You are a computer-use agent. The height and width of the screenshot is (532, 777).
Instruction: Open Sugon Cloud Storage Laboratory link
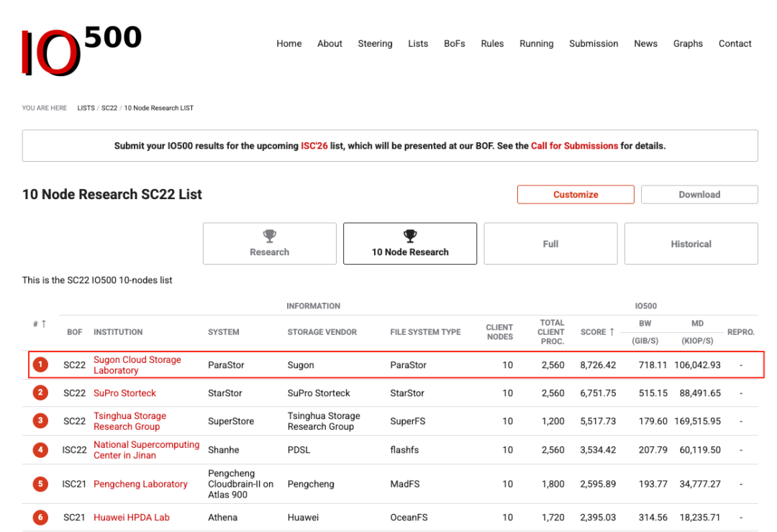point(137,365)
